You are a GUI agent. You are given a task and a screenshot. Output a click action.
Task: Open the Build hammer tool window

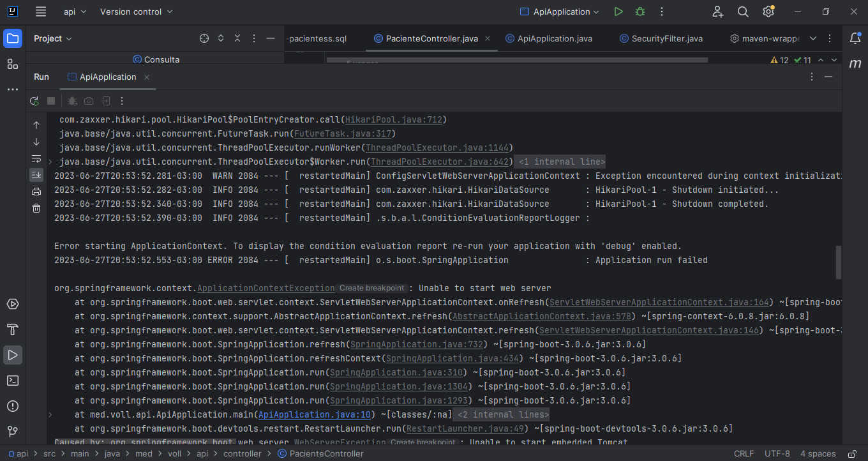pos(13,329)
